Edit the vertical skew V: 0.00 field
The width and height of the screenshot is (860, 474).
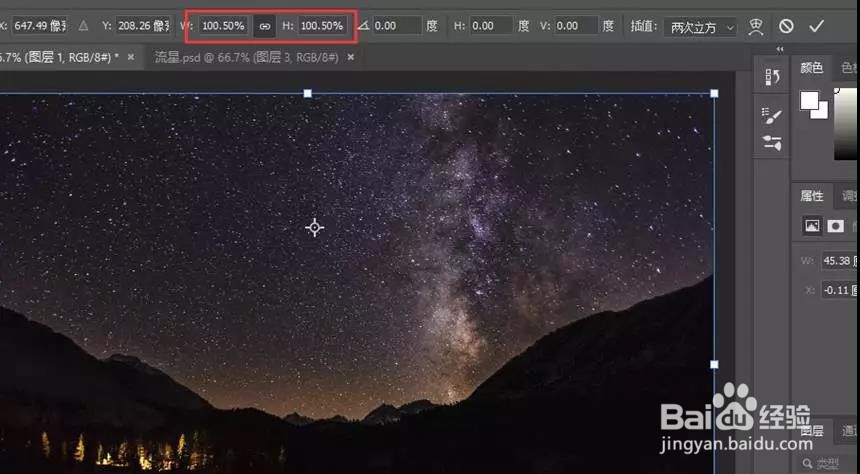pos(576,26)
